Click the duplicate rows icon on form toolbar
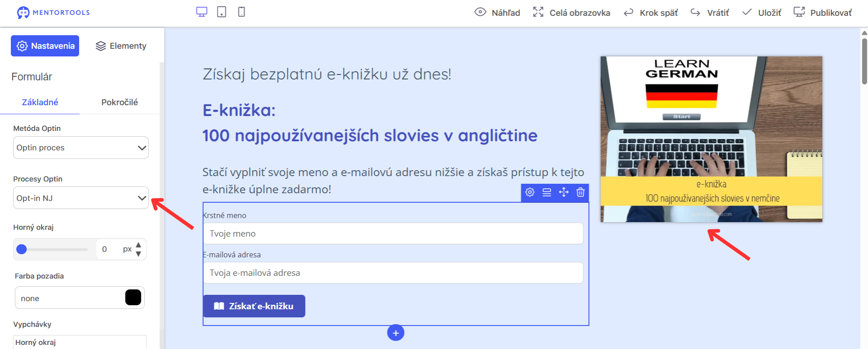This screenshot has height=349, width=868. pos(547,192)
